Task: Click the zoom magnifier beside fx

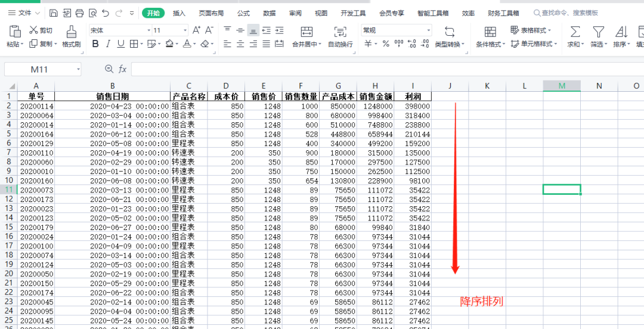Action: pos(109,69)
